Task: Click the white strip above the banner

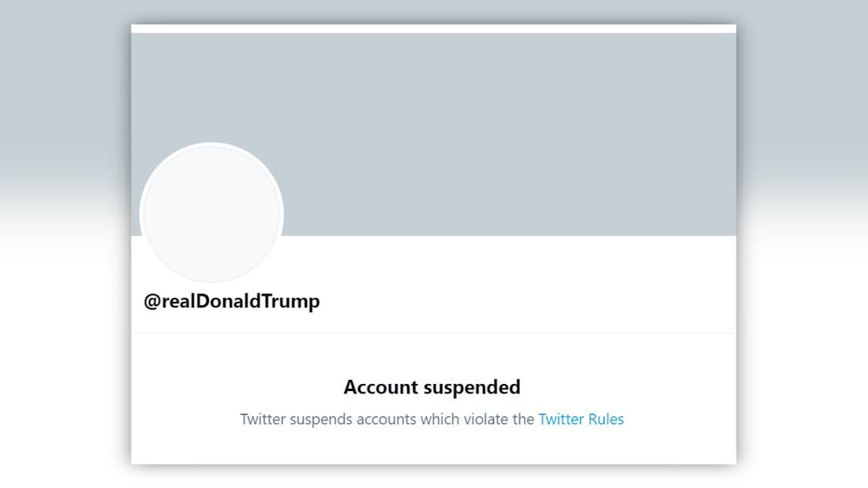Action: coord(433,28)
